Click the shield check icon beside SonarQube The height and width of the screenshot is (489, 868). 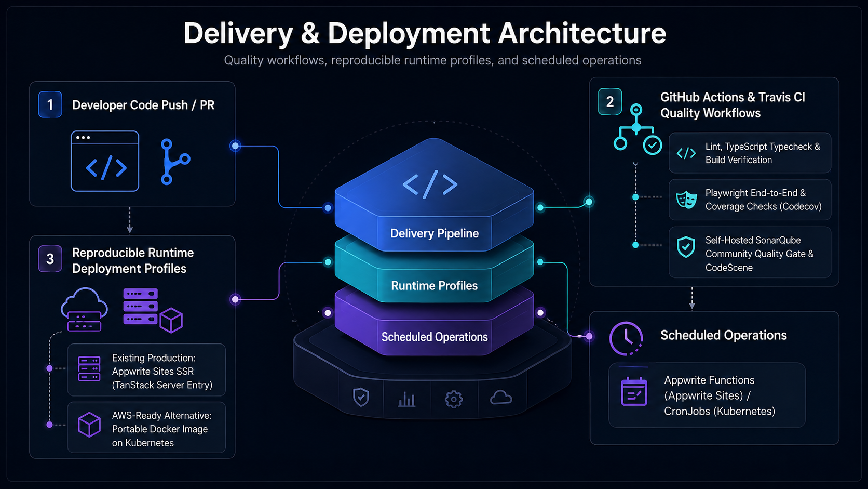click(686, 247)
